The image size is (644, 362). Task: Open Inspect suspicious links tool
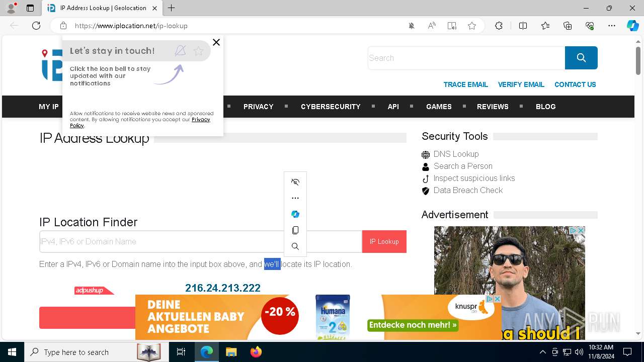pos(474,178)
